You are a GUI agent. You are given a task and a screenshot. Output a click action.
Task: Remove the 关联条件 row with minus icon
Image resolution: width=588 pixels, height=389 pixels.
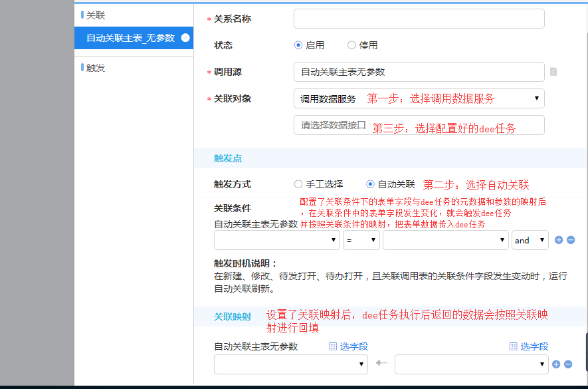point(571,240)
